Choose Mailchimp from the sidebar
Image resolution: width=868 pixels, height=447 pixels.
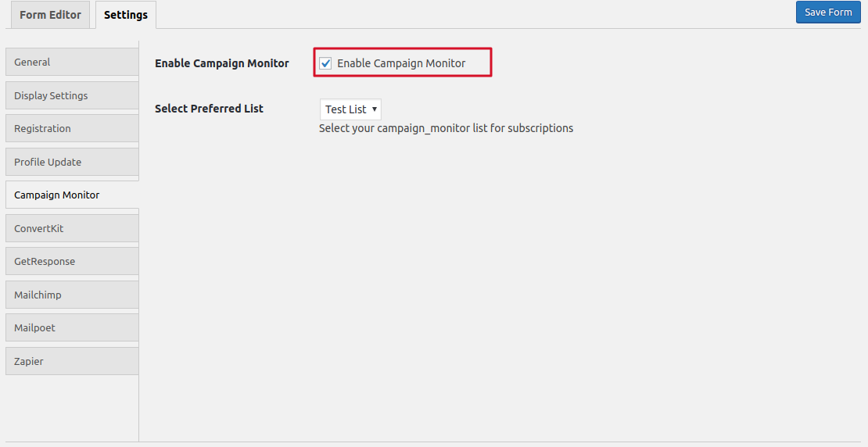72,295
